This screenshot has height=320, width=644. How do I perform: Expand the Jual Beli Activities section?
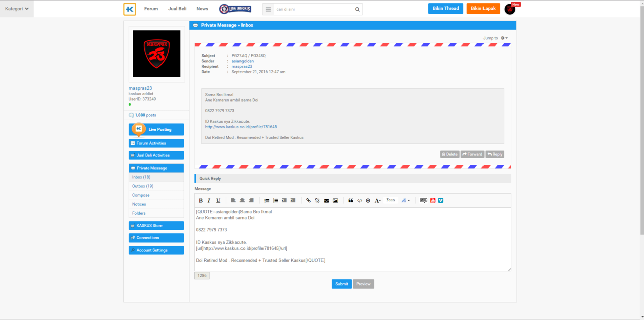pos(156,155)
